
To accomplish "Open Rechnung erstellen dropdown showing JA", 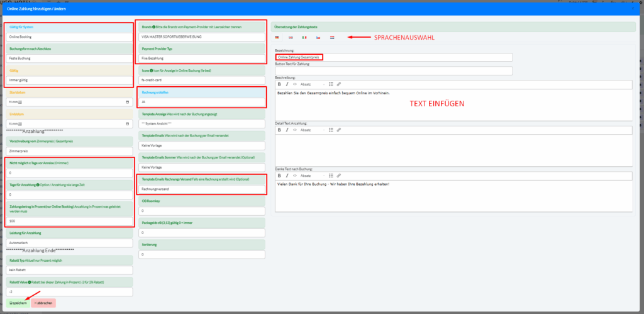I will (x=199, y=101).
